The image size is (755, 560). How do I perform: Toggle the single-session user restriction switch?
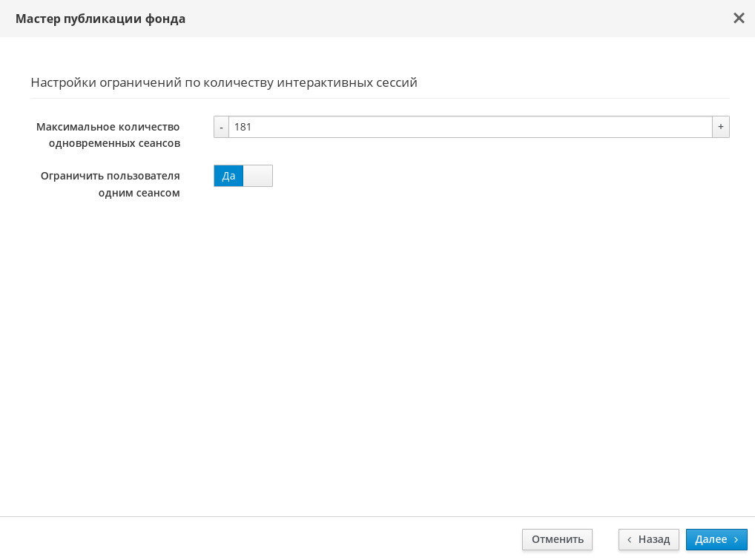[x=243, y=176]
